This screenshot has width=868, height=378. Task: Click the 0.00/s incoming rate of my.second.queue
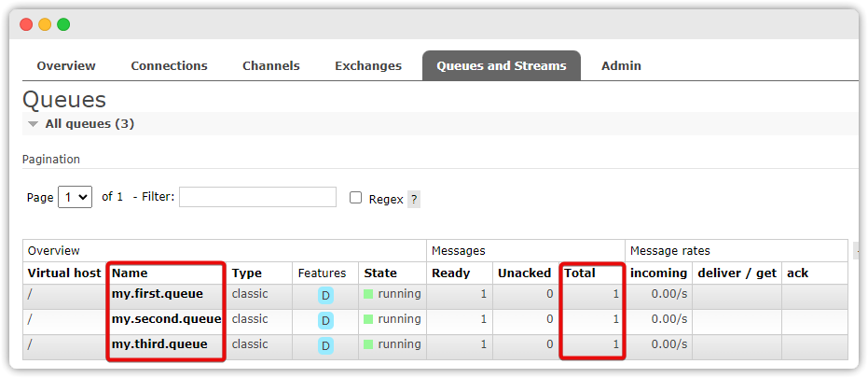click(x=669, y=319)
